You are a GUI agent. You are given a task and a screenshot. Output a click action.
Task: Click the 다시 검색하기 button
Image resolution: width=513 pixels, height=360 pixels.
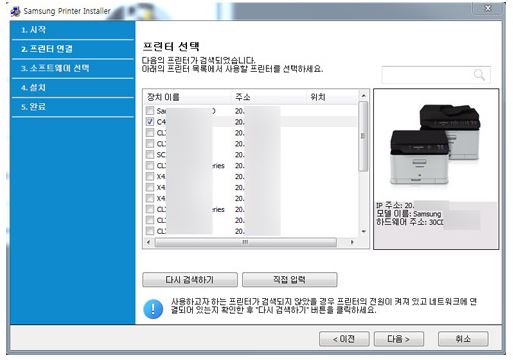[x=190, y=280]
